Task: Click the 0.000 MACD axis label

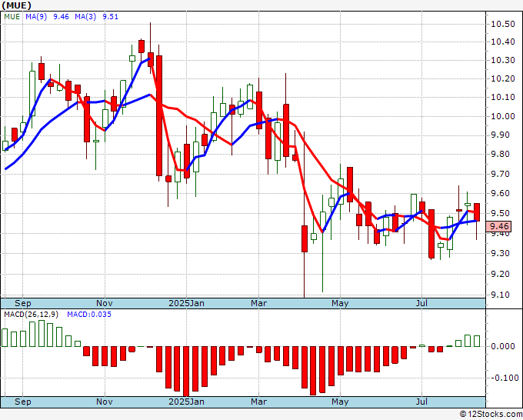Action: pyautogui.click(x=503, y=346)
